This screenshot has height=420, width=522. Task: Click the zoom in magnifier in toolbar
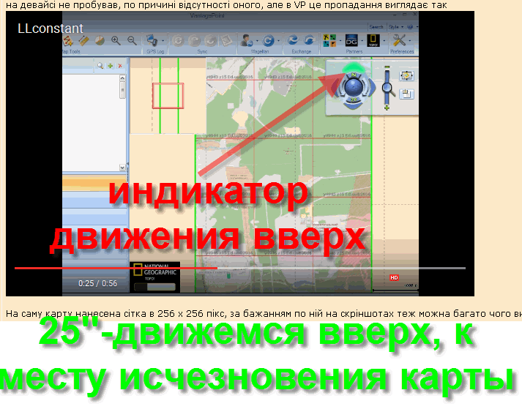tap(116, 41)
